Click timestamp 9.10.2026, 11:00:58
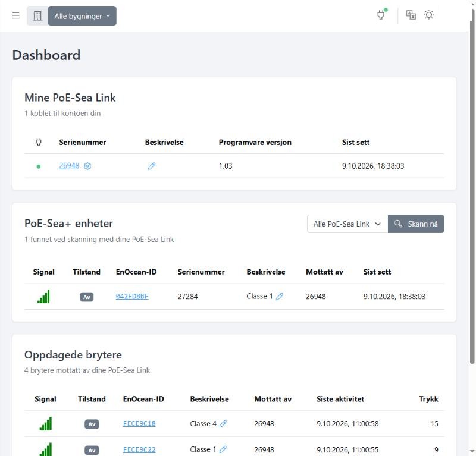Image resolution: width=476 pixels, height=456 pixels. (x=347, y=423)
